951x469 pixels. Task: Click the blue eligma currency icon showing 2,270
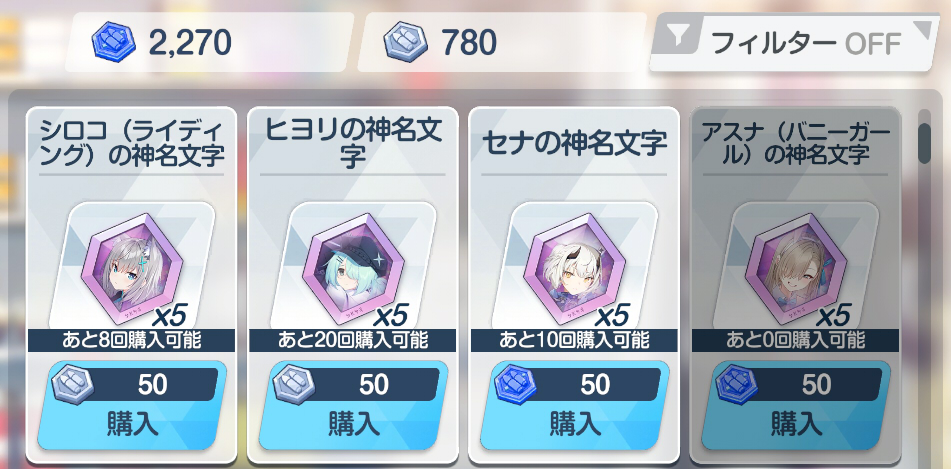point(112,43)
